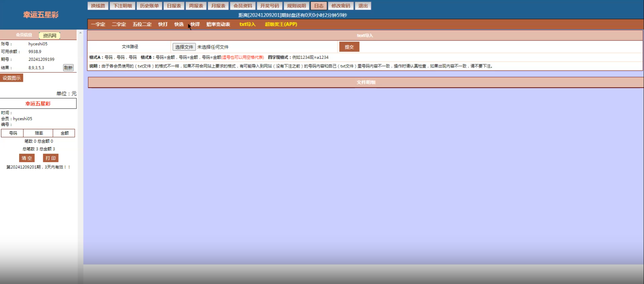Click the 选择文件 file chooser button

tap(184, 47)
